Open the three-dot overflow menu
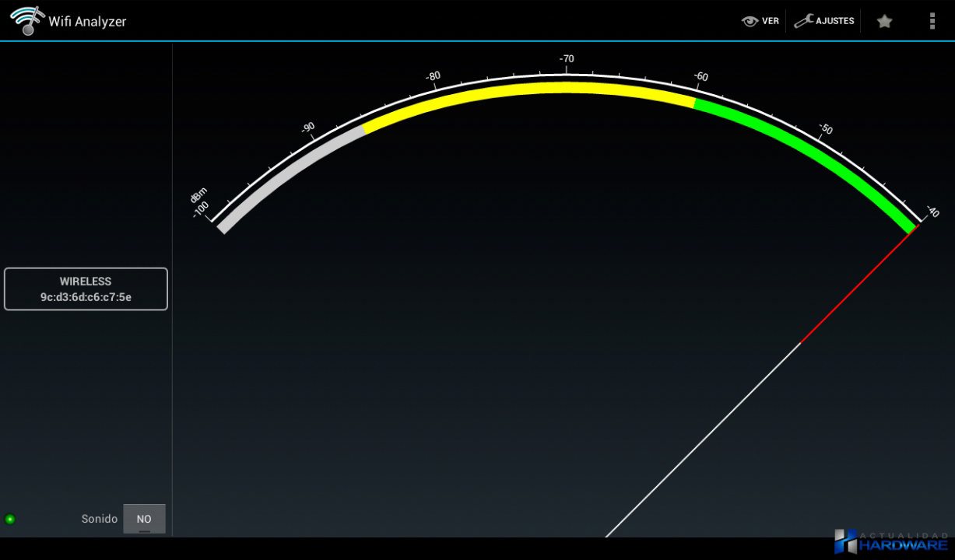 pyautogui.click(x=932, y=21)
